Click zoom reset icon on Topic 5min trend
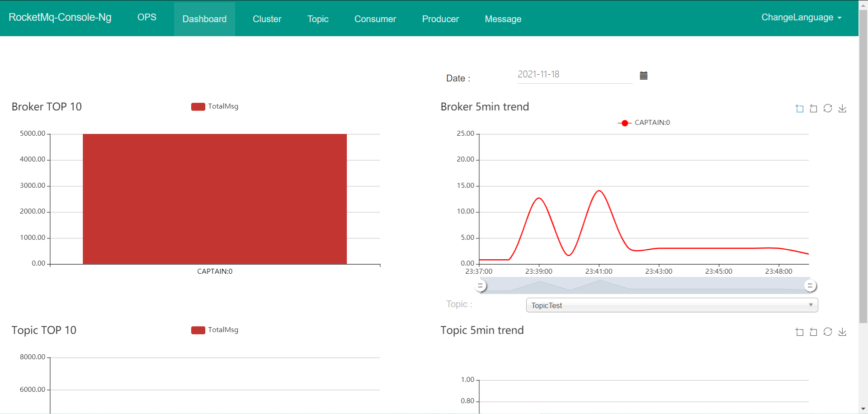Screen dimensions: 868x414 813,332
